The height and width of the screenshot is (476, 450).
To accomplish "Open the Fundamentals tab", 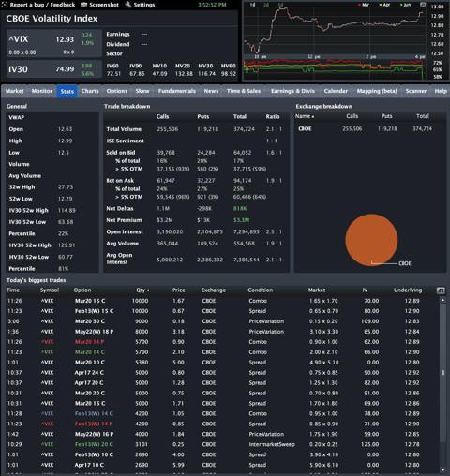I will [x=176, y=91].
